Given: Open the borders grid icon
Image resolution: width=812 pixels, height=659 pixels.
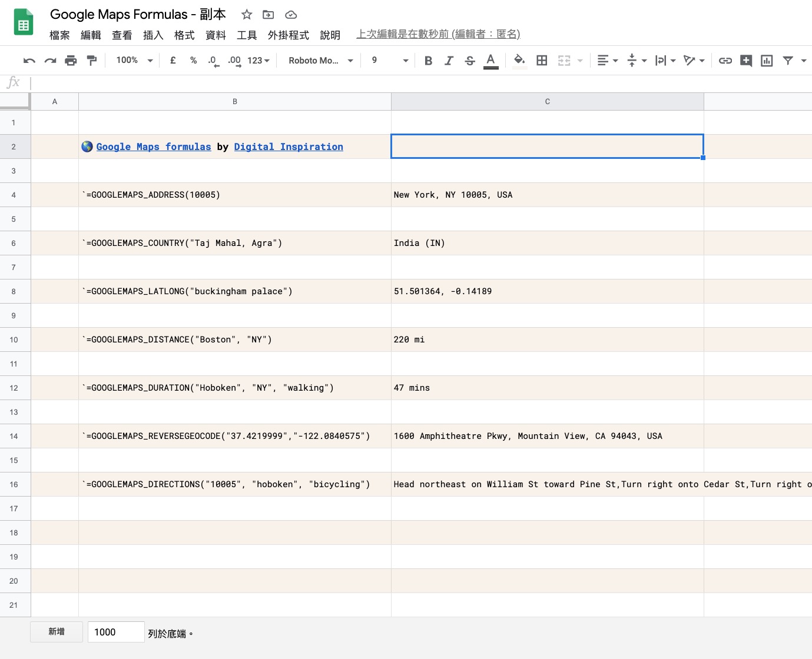Looking at the screenshot, I should (542, 61).
